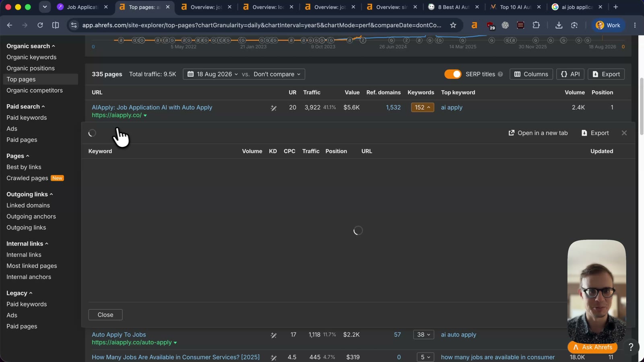Inspect the 'How Many Jobs' row icon
The image size is (644, 362).
[274, 358]
